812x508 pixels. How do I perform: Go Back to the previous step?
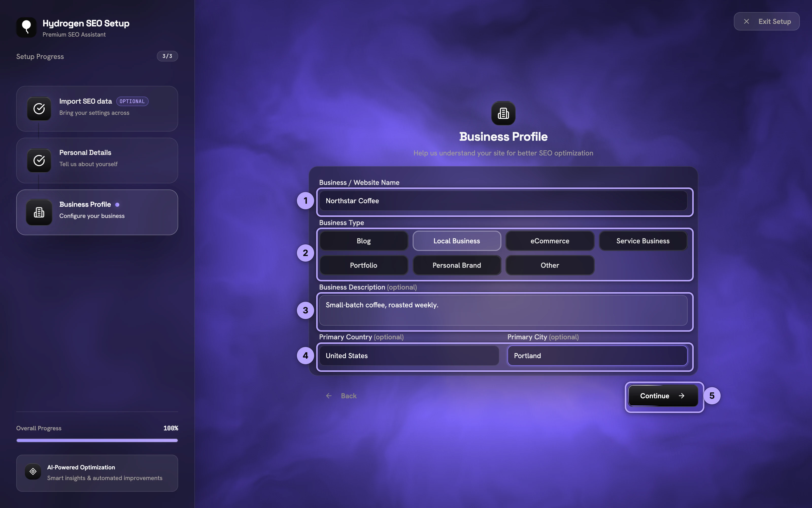coord(341,396)
